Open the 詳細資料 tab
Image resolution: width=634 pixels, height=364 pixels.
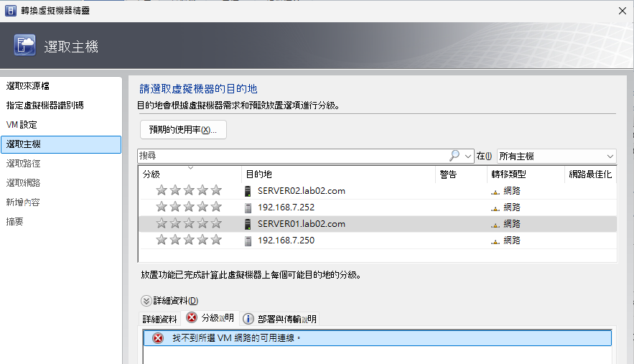click(159, 319)
